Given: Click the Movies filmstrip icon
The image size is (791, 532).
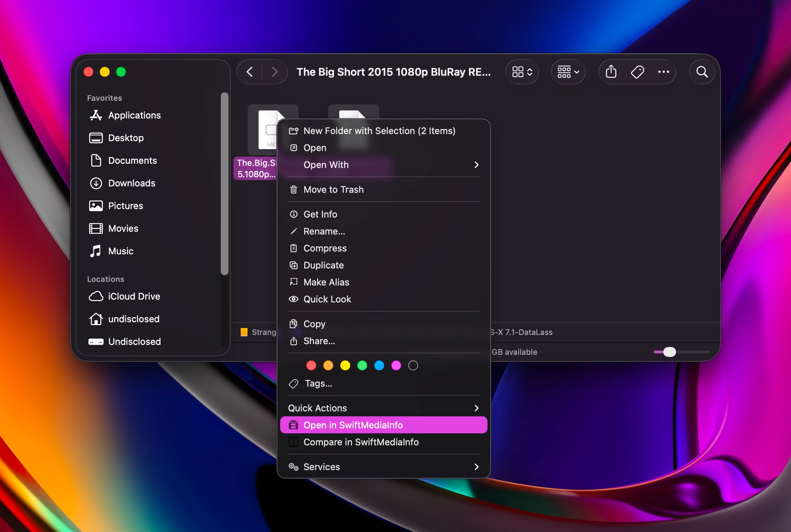Looking at the screenshot, I should coord(96,229).
